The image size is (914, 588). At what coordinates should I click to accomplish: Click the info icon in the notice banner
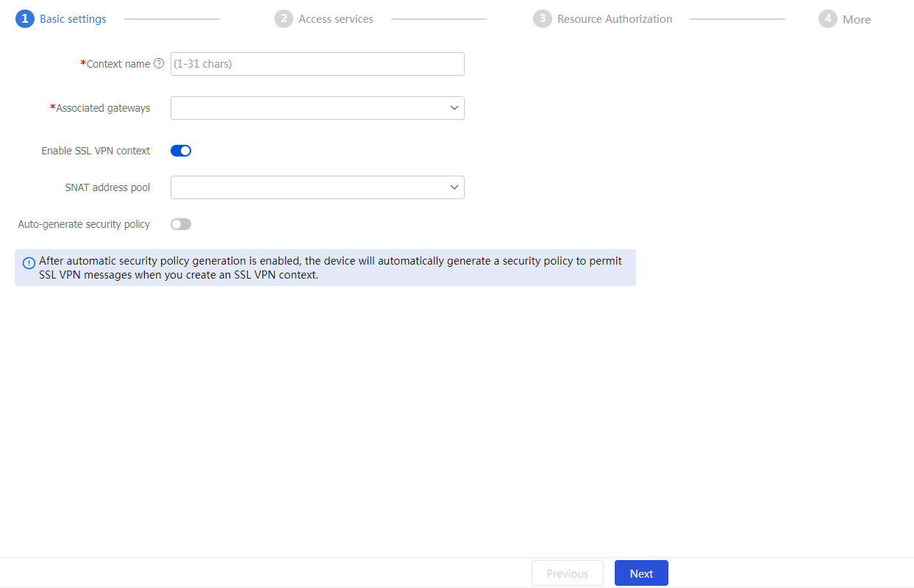29,263
